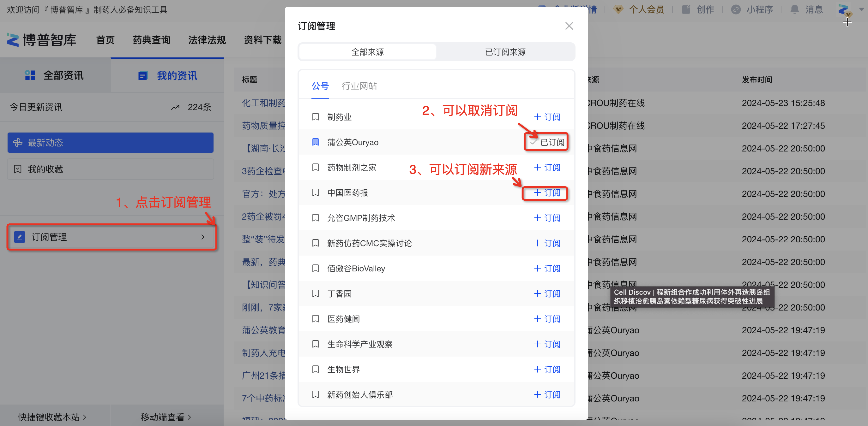868x426 pixels.
Task: Subscribe to 允咨GMP制药技术
Action: click(x=547, y=218)
